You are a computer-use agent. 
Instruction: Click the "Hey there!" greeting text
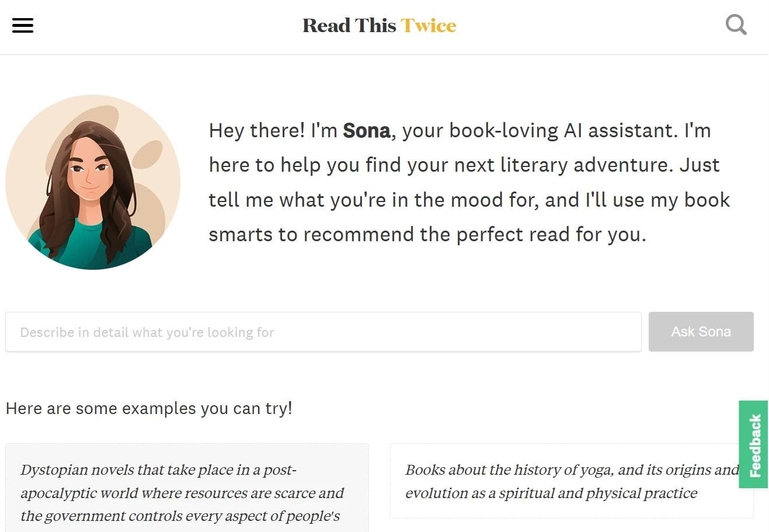(257, 131)
